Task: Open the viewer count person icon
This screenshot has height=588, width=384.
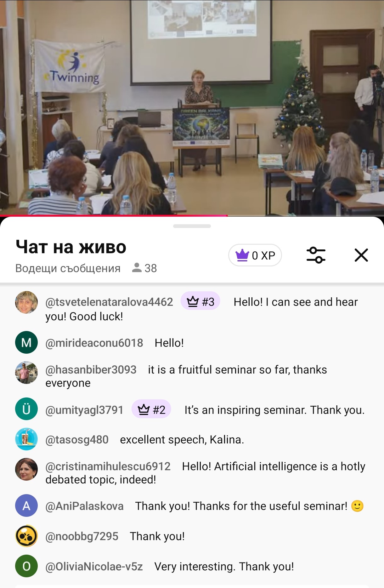Action: 137,268
